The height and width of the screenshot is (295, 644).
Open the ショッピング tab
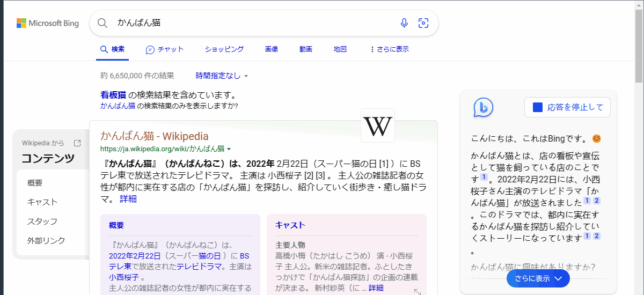pos(224,49)
